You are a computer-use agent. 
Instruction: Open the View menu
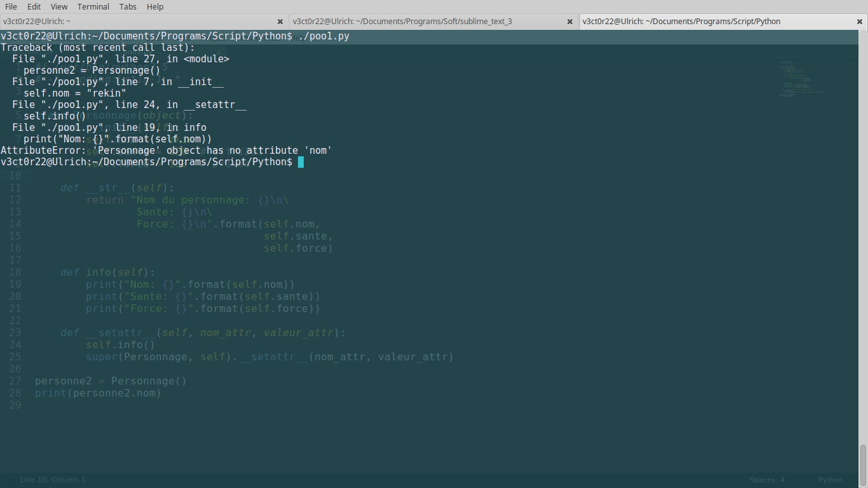coord(58,6)
